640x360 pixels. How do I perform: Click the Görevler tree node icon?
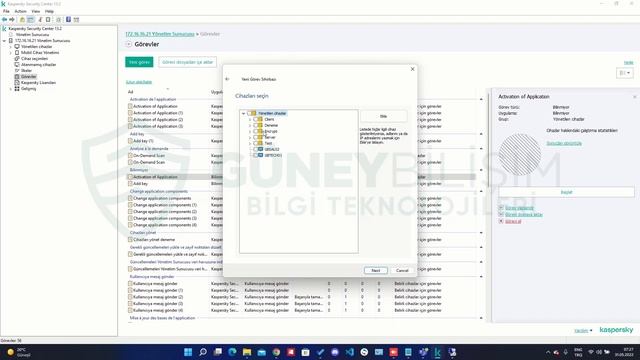17,76
